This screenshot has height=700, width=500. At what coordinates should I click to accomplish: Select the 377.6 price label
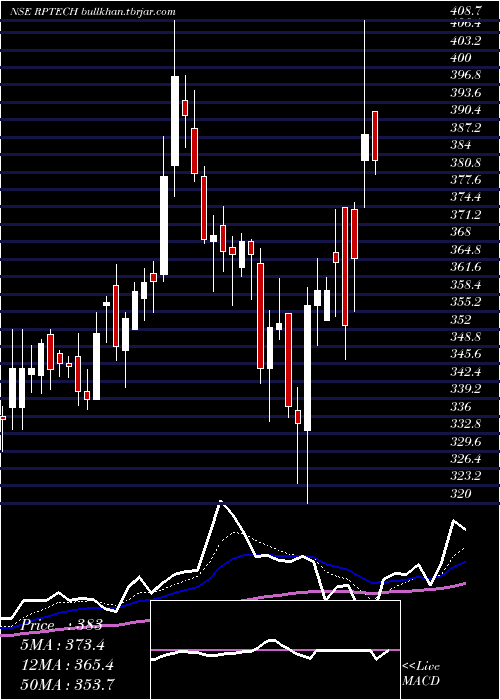click(x=466, y=180)
